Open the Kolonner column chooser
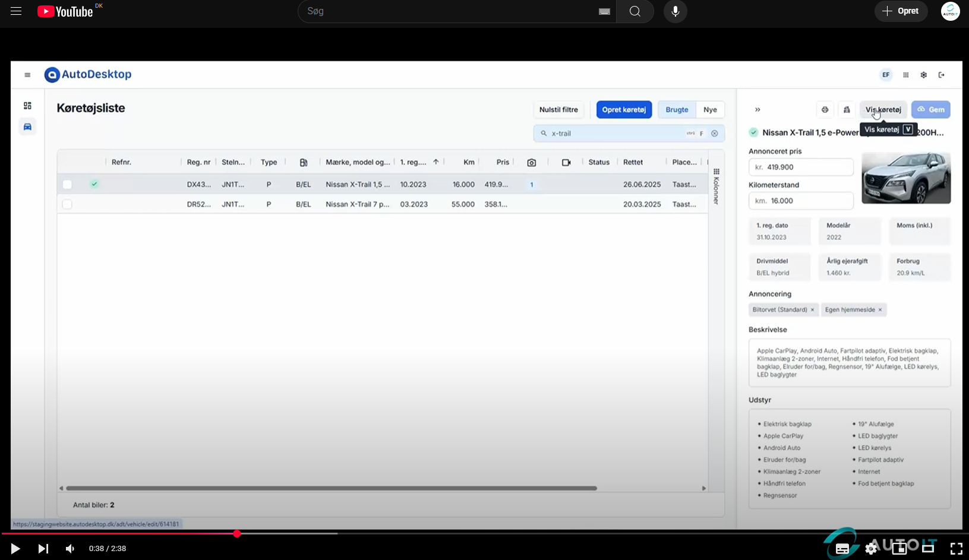 pos(717,187)
